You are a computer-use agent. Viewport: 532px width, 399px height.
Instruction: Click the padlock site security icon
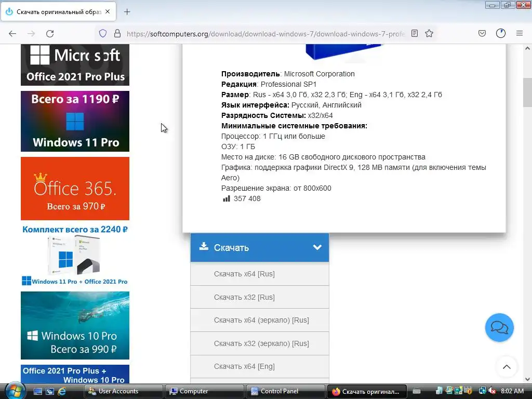(117, 33)
